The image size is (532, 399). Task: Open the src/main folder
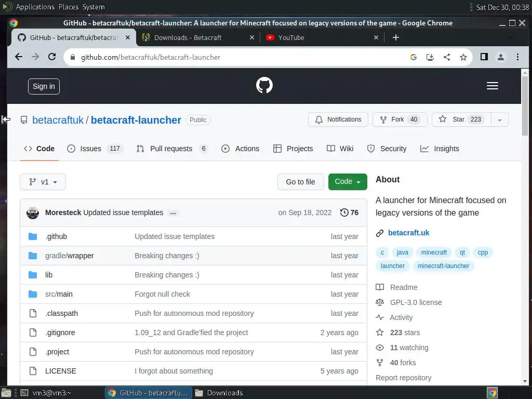tap(59, 294)
